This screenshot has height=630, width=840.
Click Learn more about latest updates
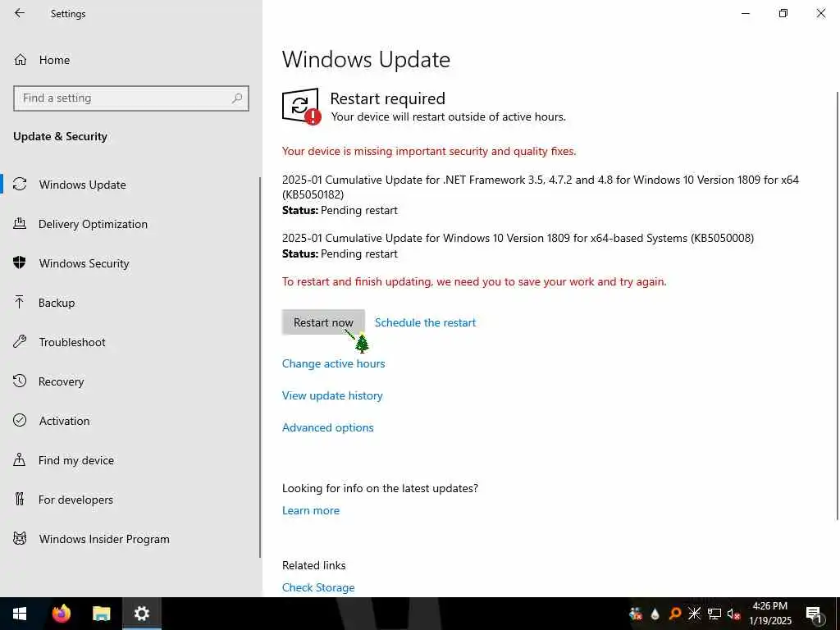[x=311, y=510]
